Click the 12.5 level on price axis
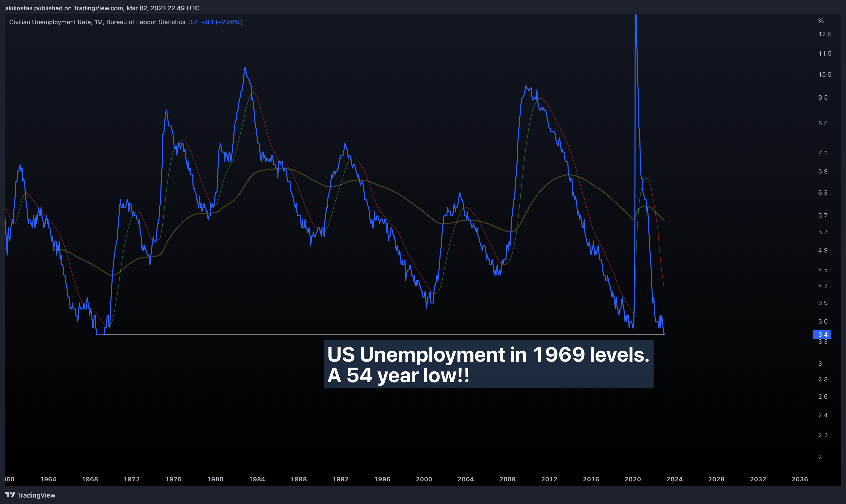 [x=825, y=34]
